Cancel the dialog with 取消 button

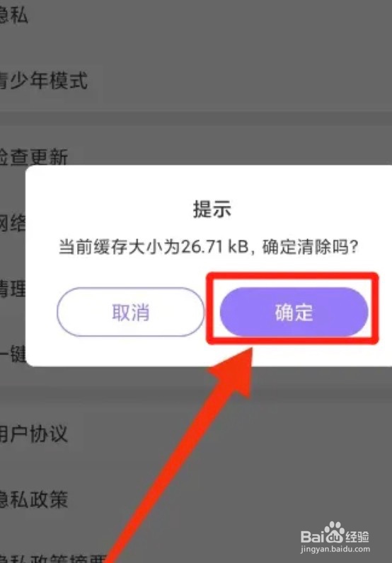[x=130, y=312]
